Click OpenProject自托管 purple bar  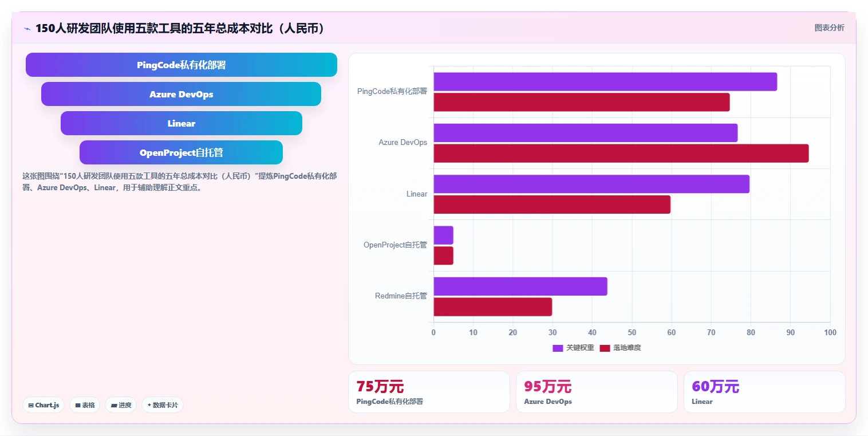pos(443,235)
